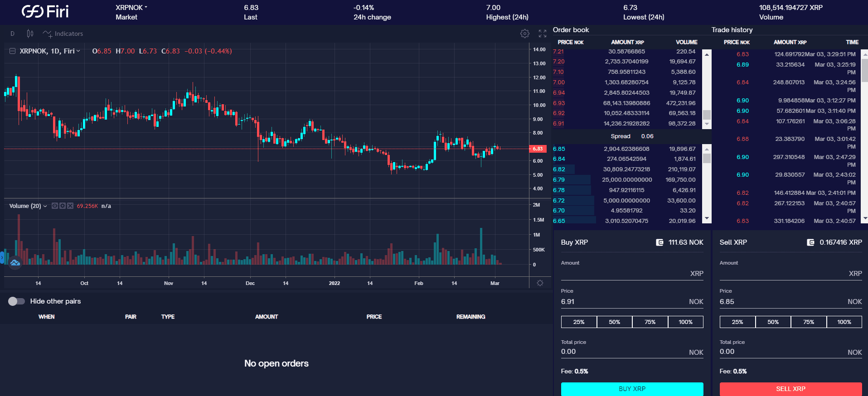Click the Firi logo in the header
This screenshot has width=868, height=396.
(45, 12)
